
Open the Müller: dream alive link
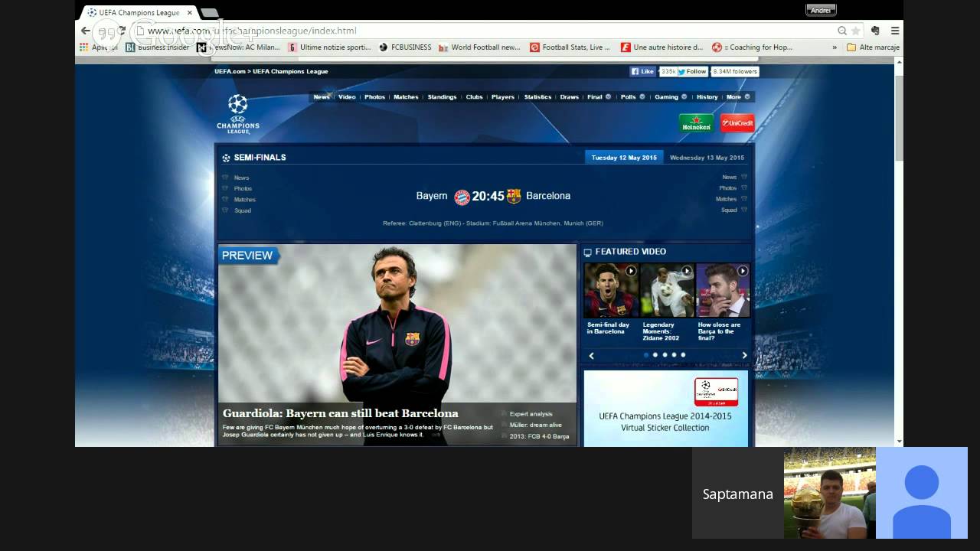(536, 425)
